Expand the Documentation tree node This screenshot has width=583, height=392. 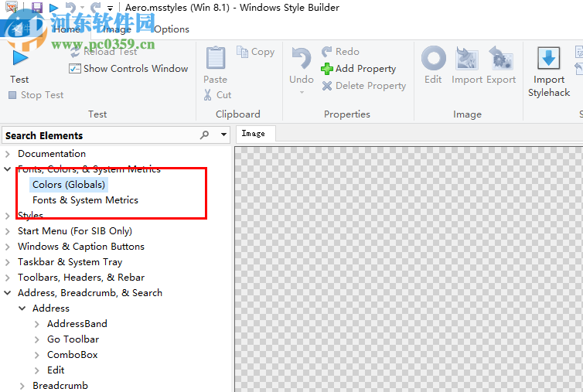click(x=8, y=154)
